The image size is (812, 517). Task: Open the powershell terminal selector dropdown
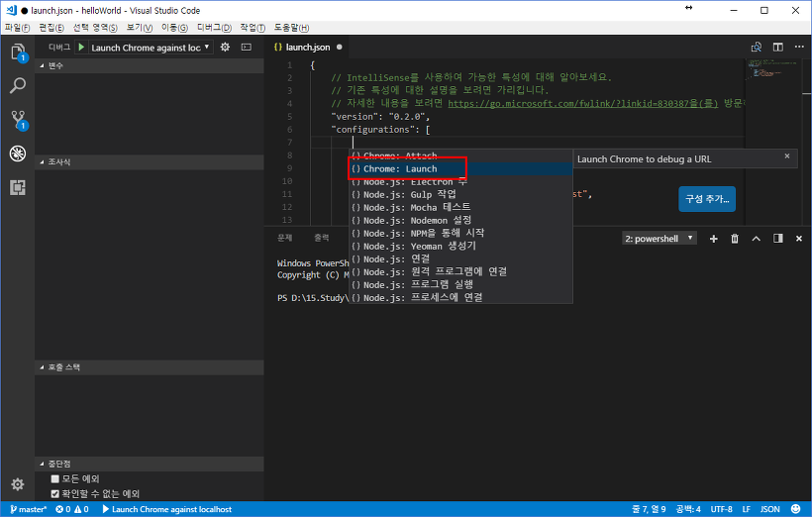[x=660, y=239]
